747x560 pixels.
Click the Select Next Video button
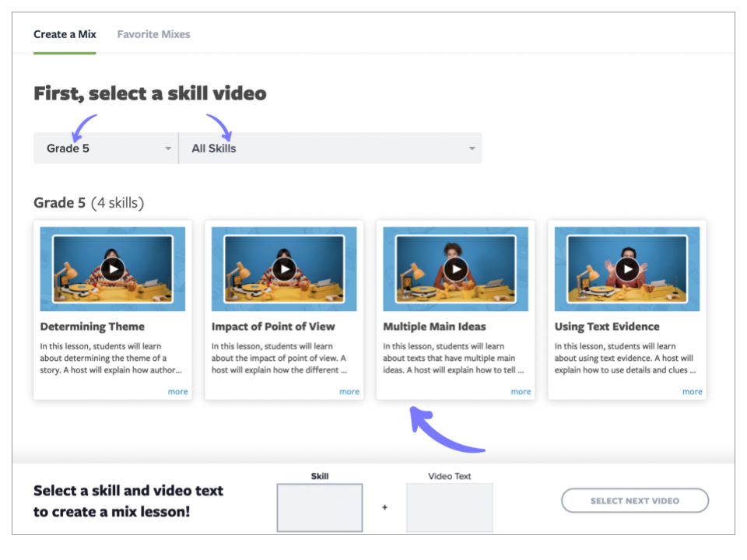(634, 501)
